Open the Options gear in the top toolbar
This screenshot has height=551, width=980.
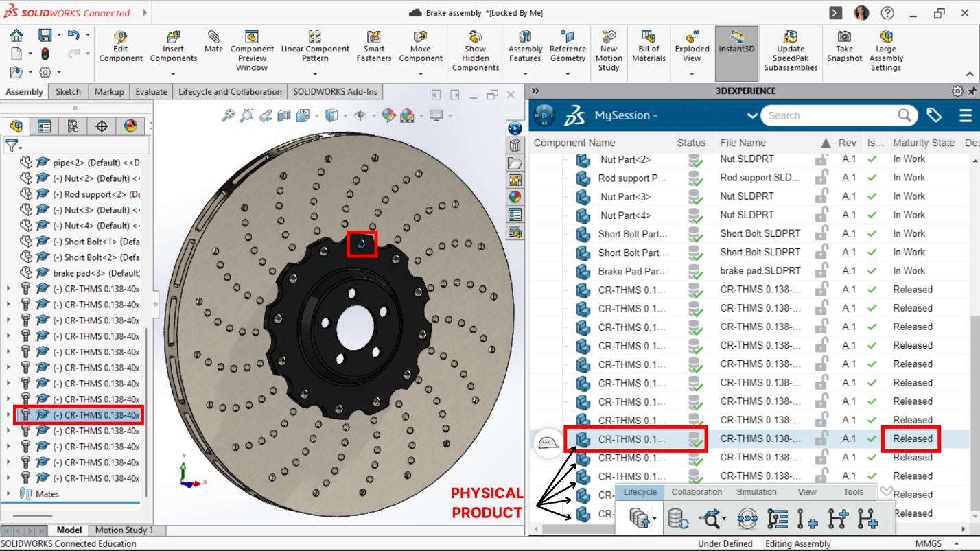pyautogui.click(x=45, y=72)
